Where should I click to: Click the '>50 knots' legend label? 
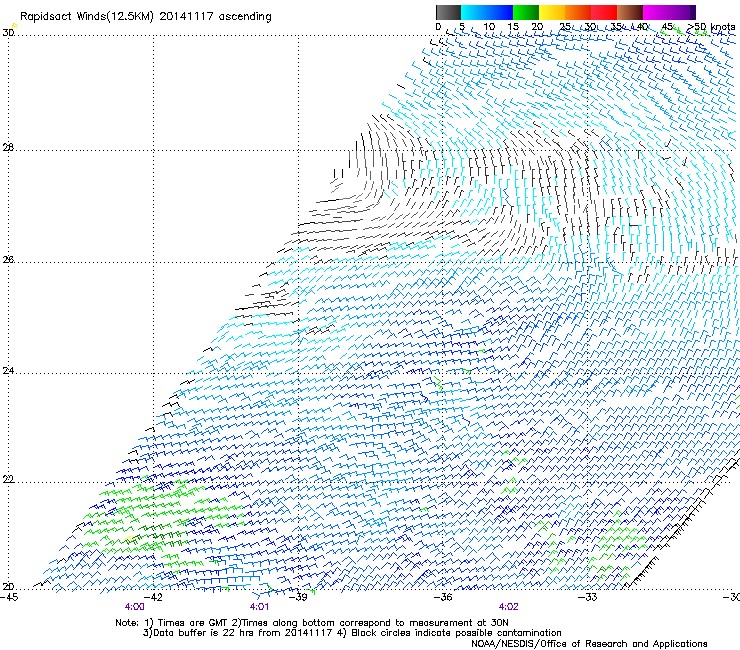tap(711, 27)
